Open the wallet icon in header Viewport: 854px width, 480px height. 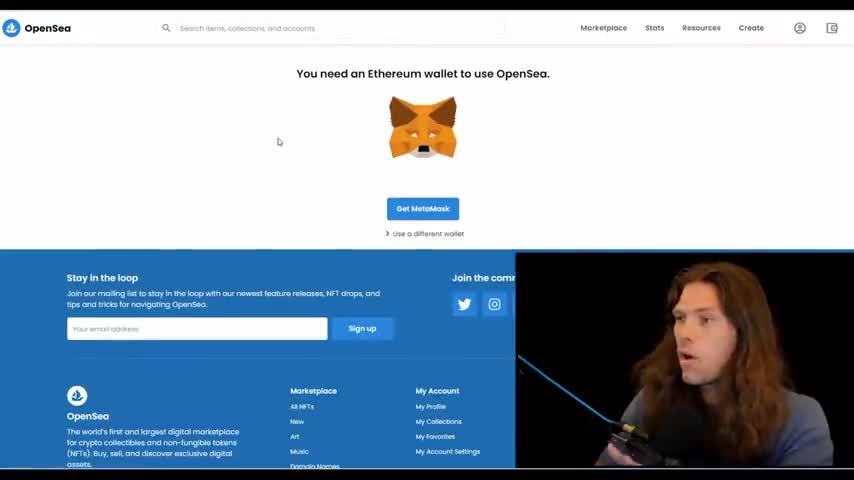(832, 28)
